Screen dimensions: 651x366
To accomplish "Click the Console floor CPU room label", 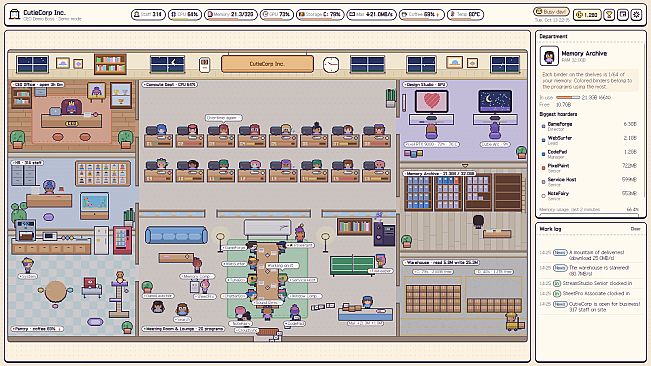I will click(170, 84).
